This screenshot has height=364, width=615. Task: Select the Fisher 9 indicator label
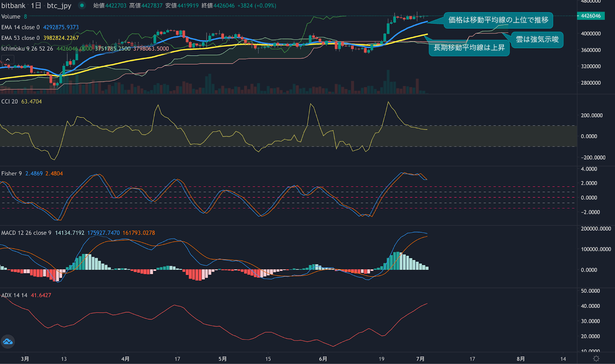(x=12, y=174)
